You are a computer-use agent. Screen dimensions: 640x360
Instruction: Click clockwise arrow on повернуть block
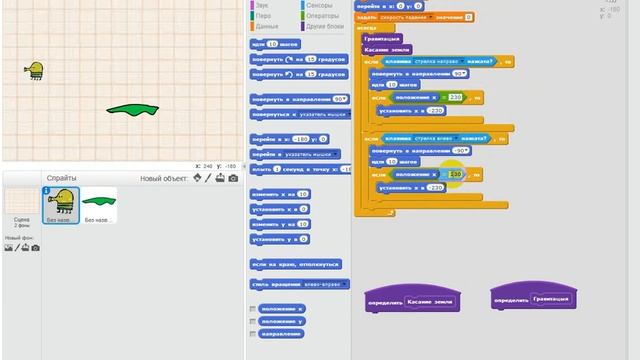tap(289, 59)
